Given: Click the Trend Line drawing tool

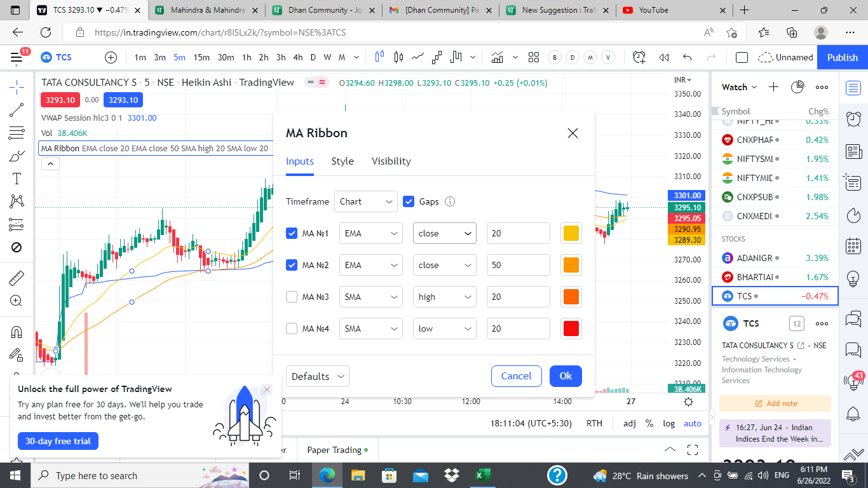Looking at the screenshot, I should (x=17, y=110).
